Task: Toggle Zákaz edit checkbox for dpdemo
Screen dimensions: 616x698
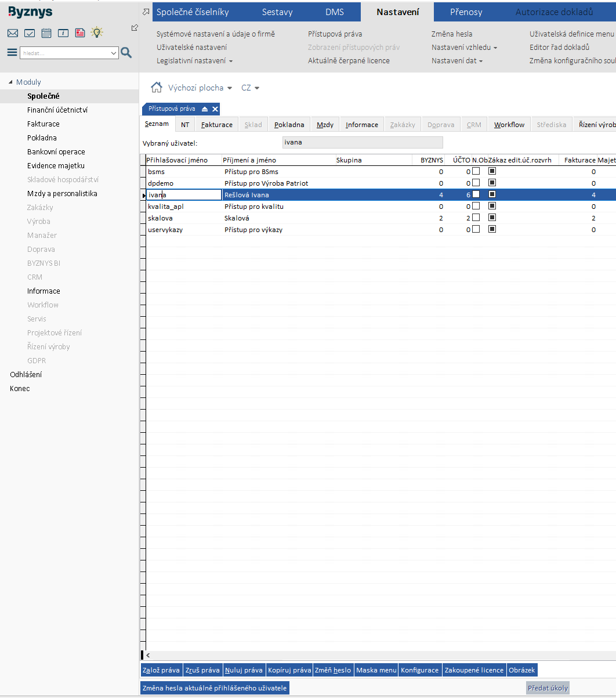Action: 492,183
